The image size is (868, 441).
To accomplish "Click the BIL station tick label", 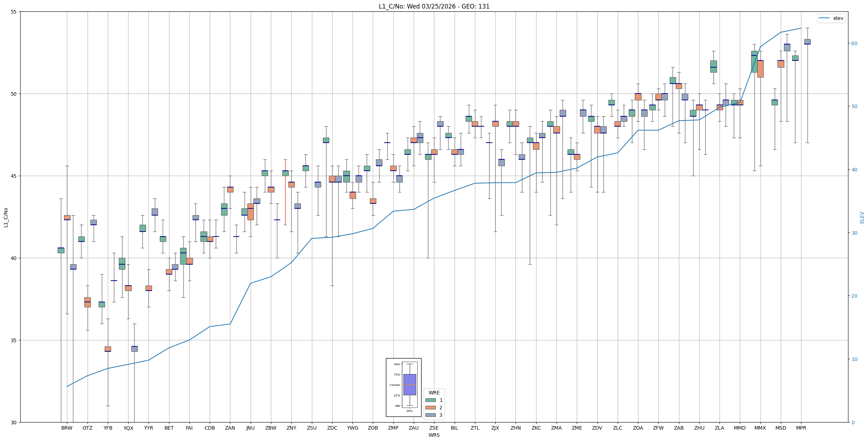I will [x=454, y=428].
